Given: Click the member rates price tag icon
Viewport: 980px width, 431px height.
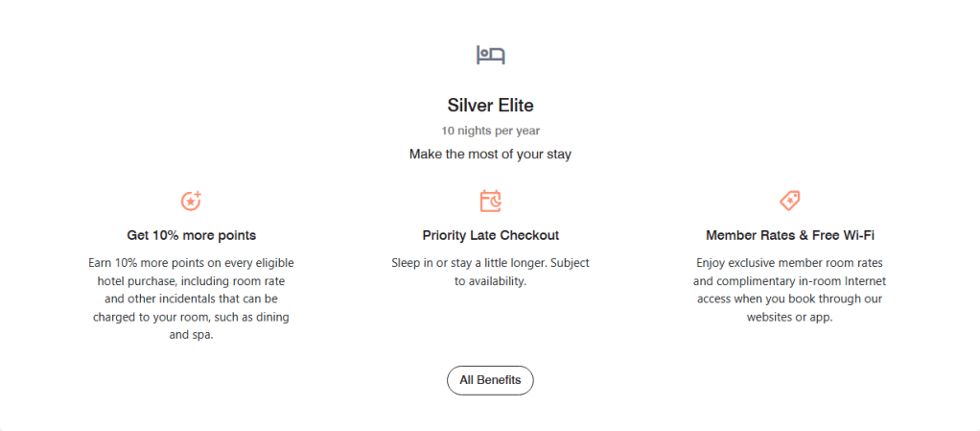Looking at the screenshot, I should (789, 201).
